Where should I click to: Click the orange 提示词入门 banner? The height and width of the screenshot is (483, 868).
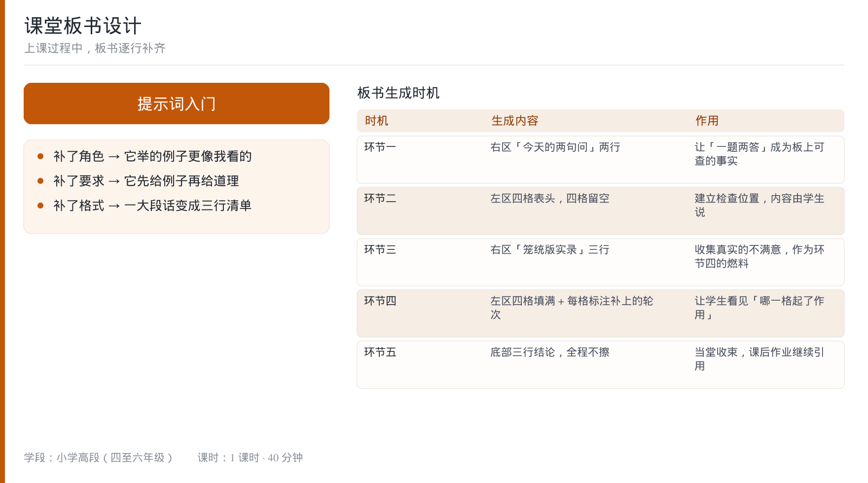(x=177, y=103)
